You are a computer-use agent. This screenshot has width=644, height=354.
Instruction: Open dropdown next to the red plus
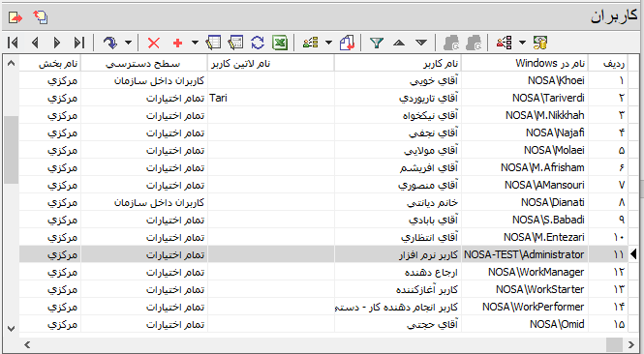click(195, 43)
